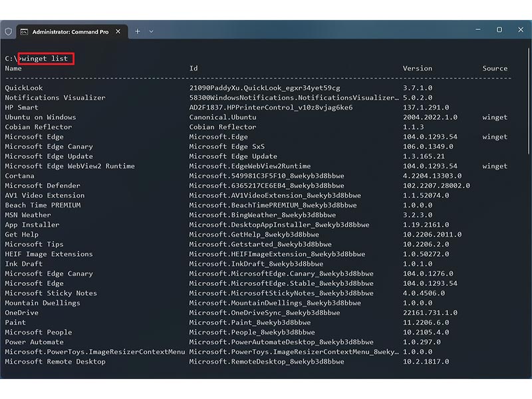Click the Id 'Microsoft Edge SxS'
The height and width of the screenshot is (399, 532).
coord(227,146)
